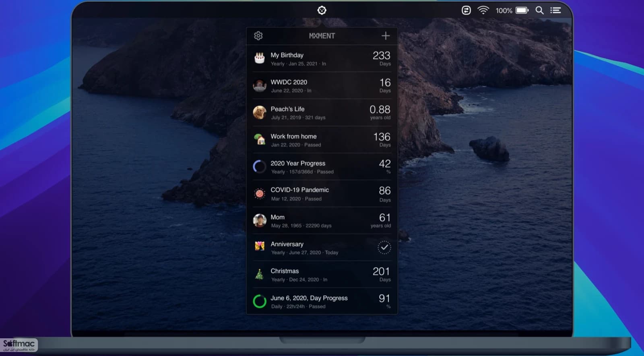Add a new moment with plus button
This screenshot has width=644, height=356.
(386, 36)
